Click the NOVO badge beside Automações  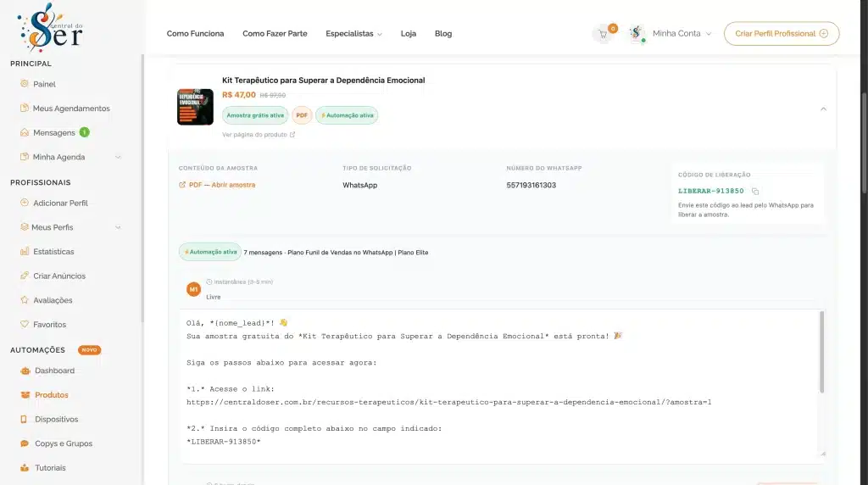pos(89,350)
